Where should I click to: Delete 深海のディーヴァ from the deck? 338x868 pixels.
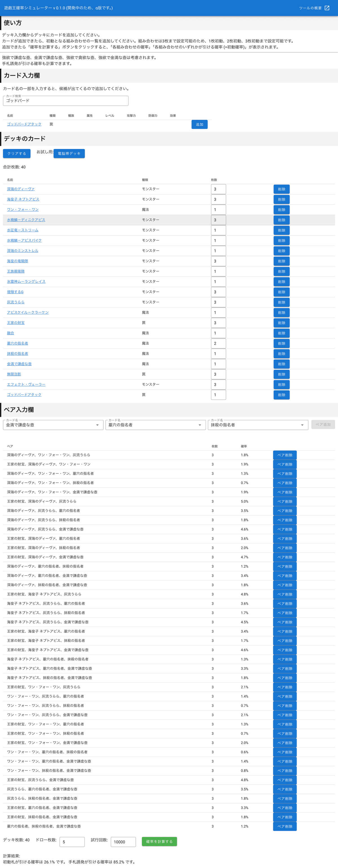[281, 189]
